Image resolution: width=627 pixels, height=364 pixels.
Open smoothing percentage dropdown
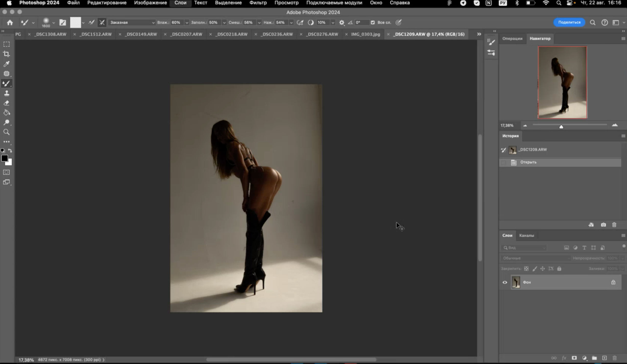[333, 22]
